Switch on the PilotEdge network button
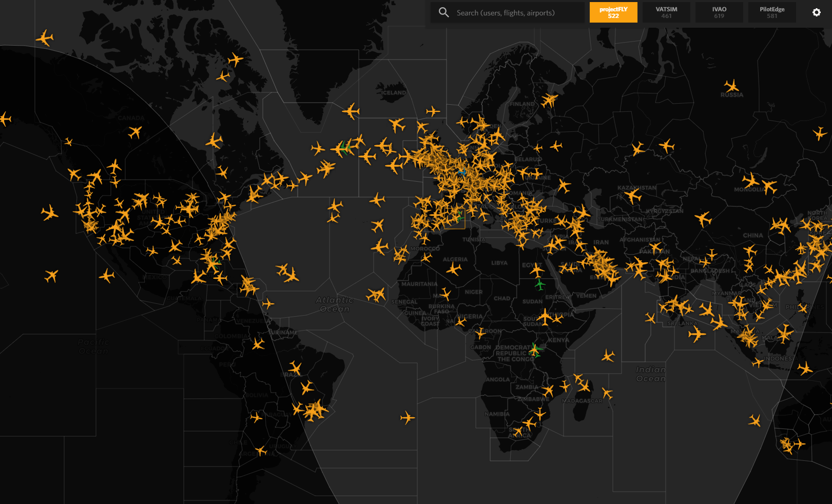The height and width of the screenshot is (504, 832). [x=772, y=12]
